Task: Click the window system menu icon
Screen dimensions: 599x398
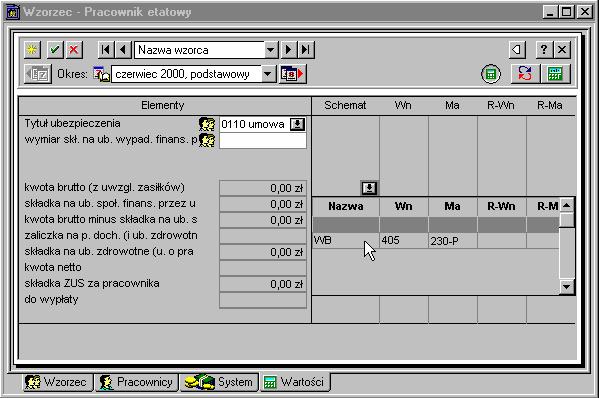Action: click(13, 12)
